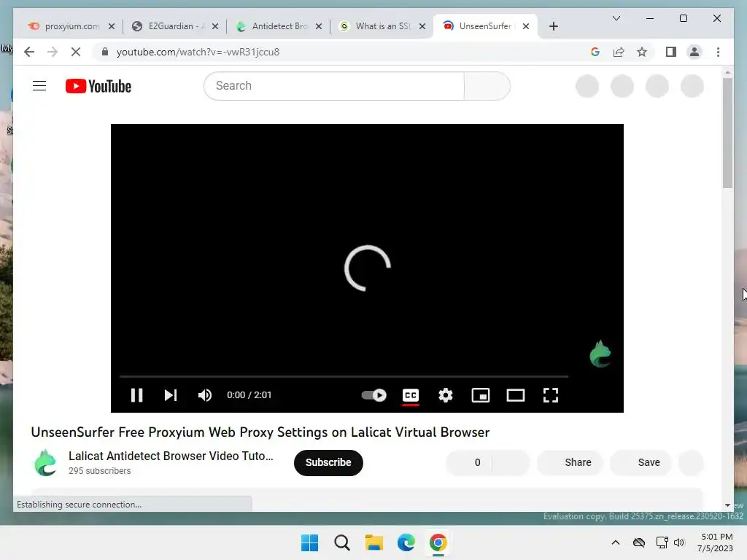Save the video to a playlist
Screen dimensions: 747x560
click(x=640, y=462)
